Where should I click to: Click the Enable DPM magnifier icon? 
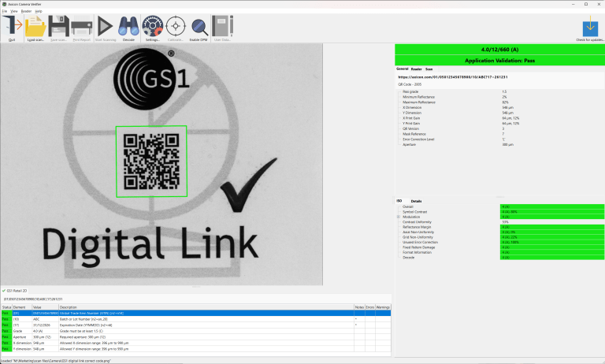pos(199,28)
